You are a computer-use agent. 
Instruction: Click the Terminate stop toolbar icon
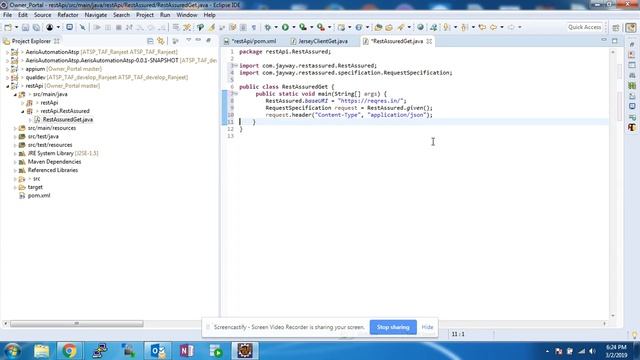118,27
